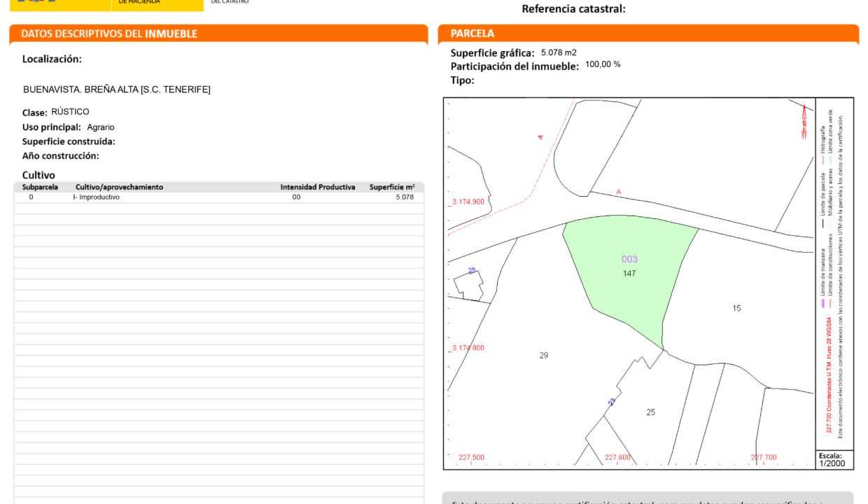Viewport: 868px width, 504px height.
Task: Click the 'DEL CATASTRO' logo text
Action: 230,2
